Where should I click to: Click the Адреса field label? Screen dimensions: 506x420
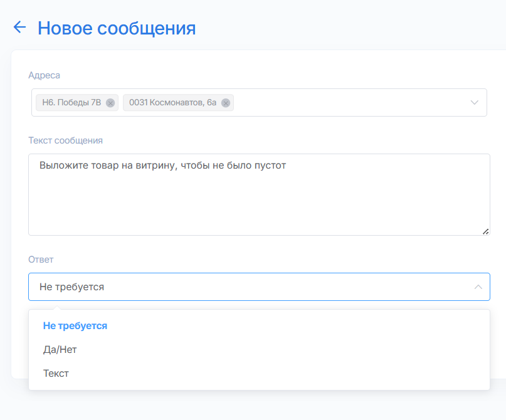[x=45, y=75]
